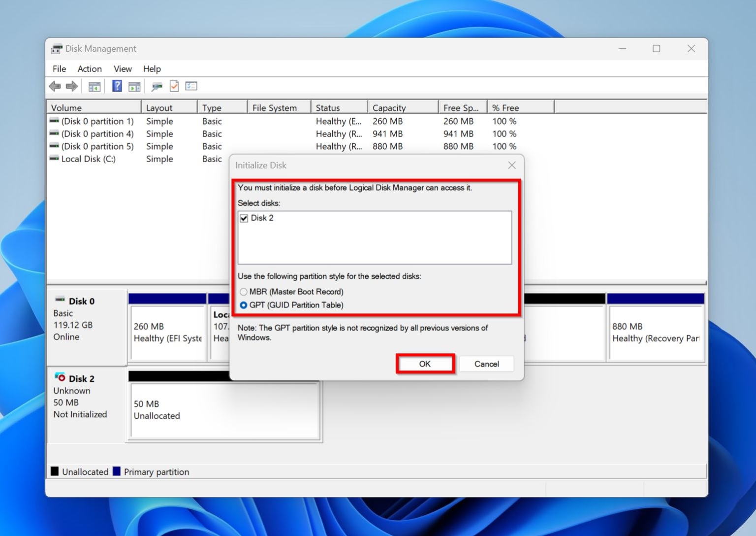756x536 pixels.
Task: Open the Action menu
Action: click(89, 69)
